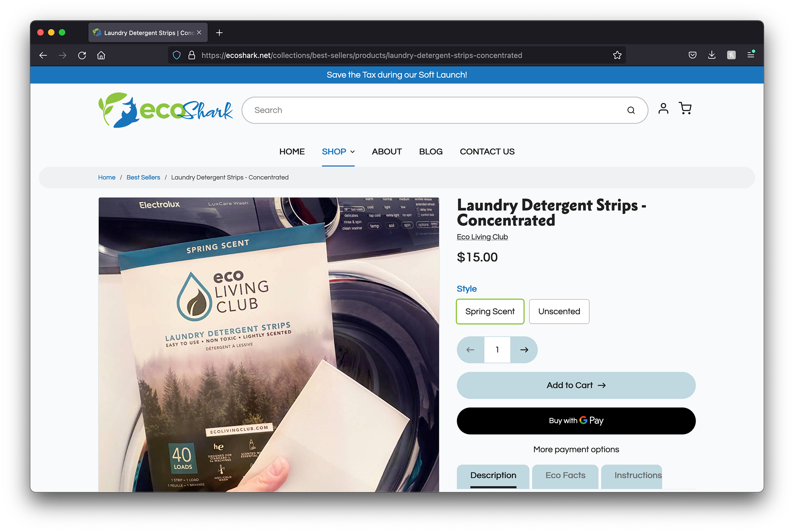Open the Pocket save icon
Screen dimensions: 794x532
pyautogui.click(x=693, y=55)
